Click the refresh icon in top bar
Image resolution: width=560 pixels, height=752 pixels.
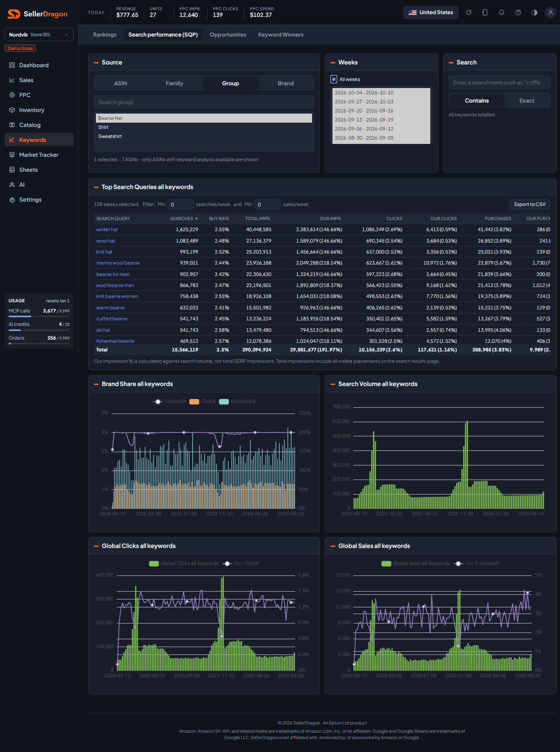coord(468,13)
